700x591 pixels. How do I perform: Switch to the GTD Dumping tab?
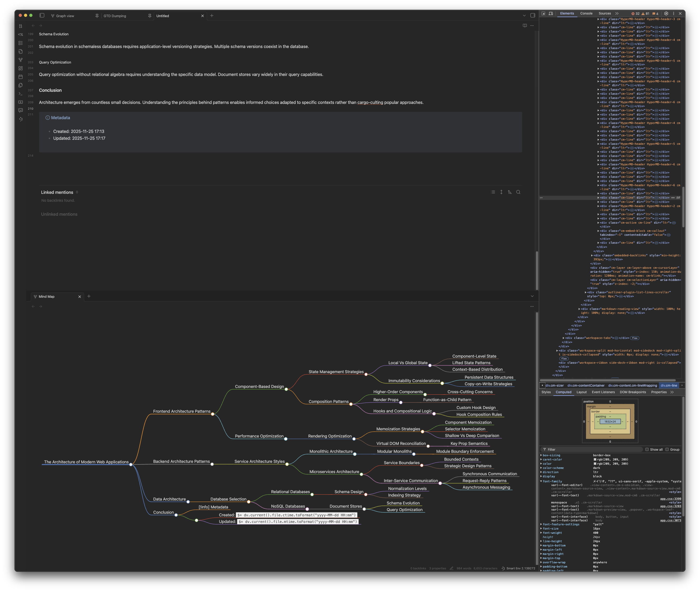[x=115, y=16]
